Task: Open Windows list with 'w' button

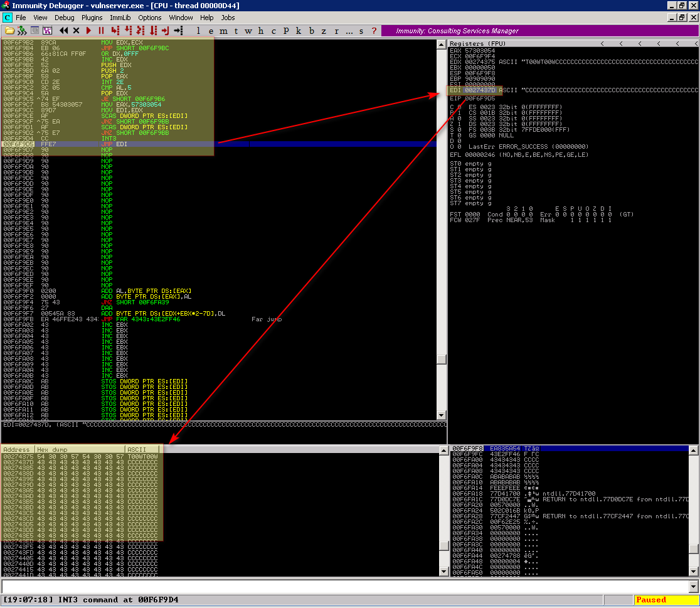Action: pos(248,31)
